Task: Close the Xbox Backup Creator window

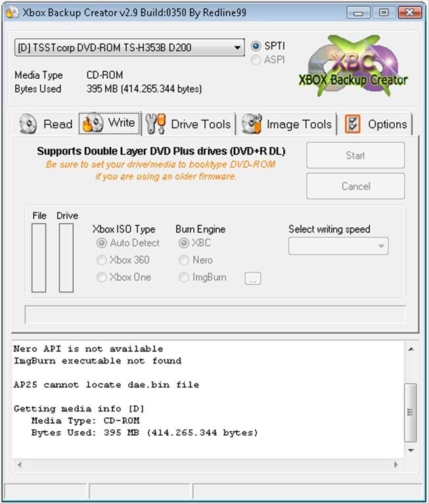Action: click(410, 13)
